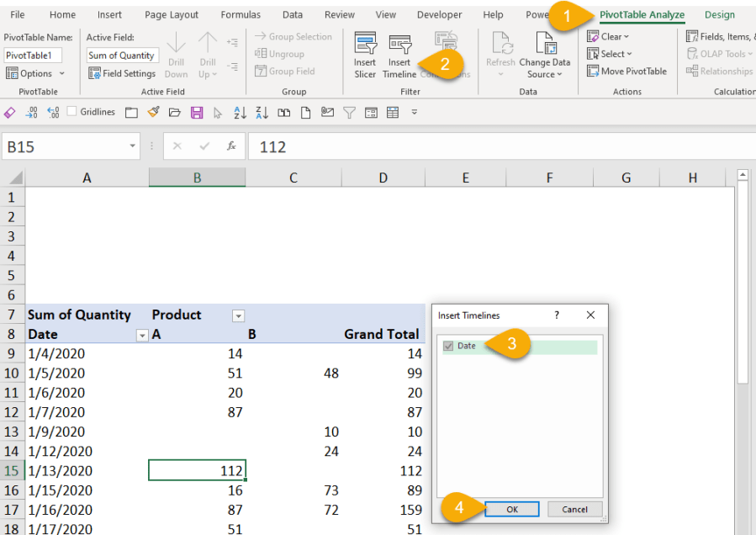The width and height of the screenshot is (756, 535).
Task: Click the PivotTable Name input field
Action: tap(33, 56)
